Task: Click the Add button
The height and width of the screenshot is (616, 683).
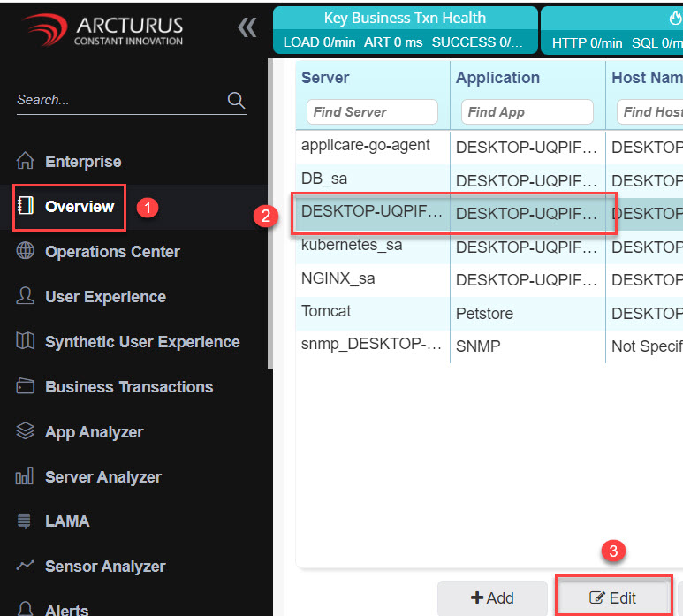Action: pos(492,597)
